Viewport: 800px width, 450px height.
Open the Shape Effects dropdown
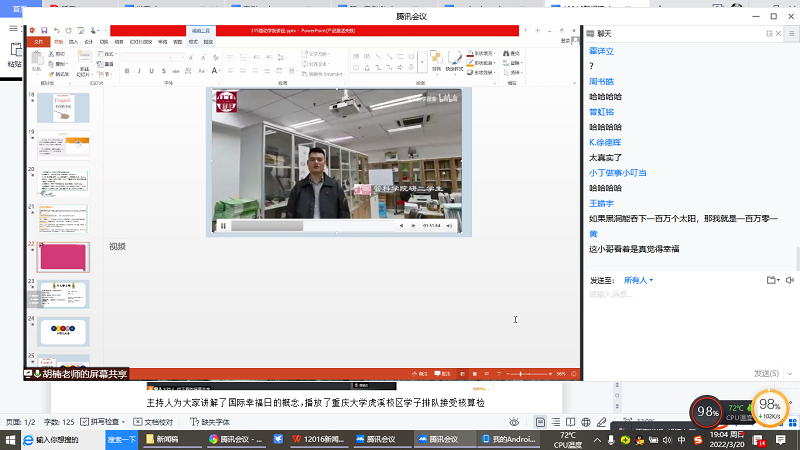pos(481,72)
